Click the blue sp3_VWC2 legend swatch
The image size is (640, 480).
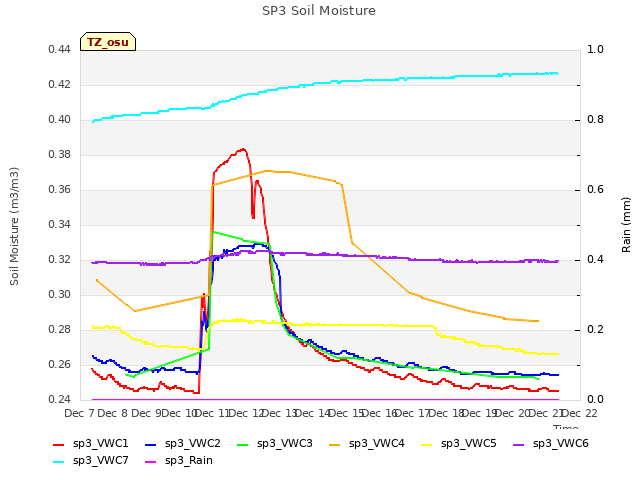click(x=151, y=445)
